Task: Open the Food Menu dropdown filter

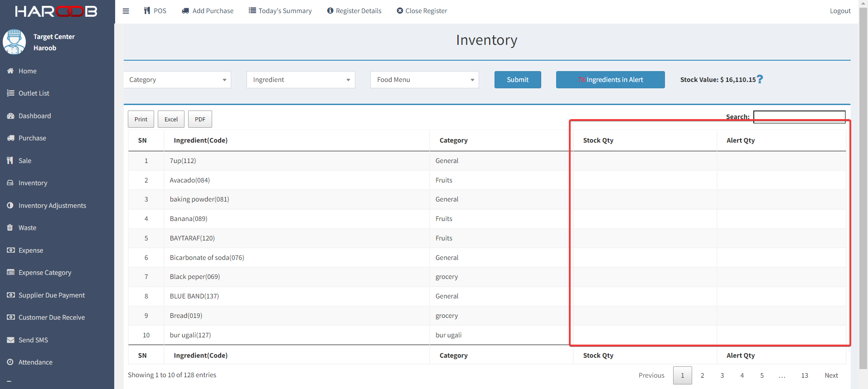Action: tap(425, 80)
